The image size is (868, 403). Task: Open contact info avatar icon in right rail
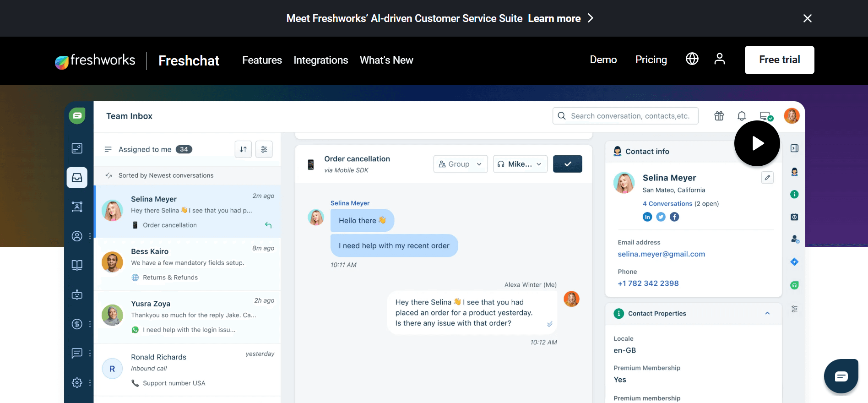[x=794, y=172]
